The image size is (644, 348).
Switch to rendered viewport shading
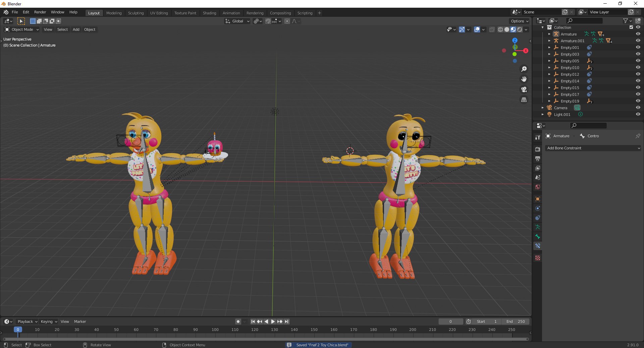click(x=520, y=29)
